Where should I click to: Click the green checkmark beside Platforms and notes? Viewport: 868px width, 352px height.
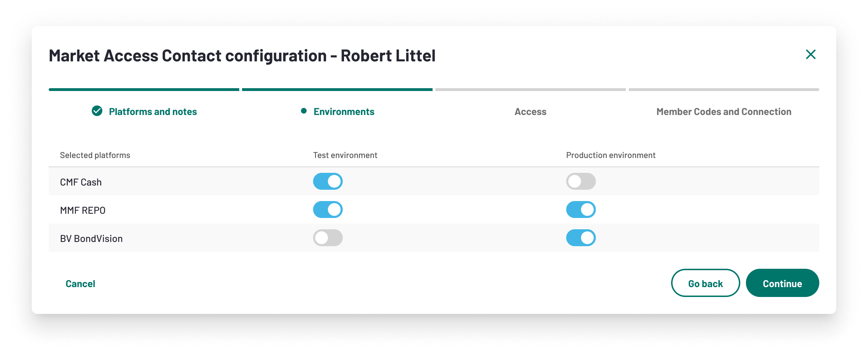[x=97, y=111]
